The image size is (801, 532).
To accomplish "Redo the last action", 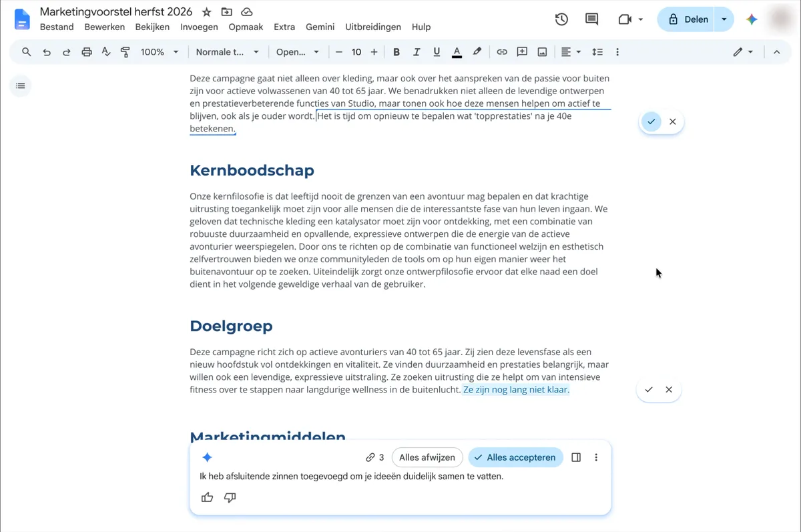I will [x=67, y=52].
